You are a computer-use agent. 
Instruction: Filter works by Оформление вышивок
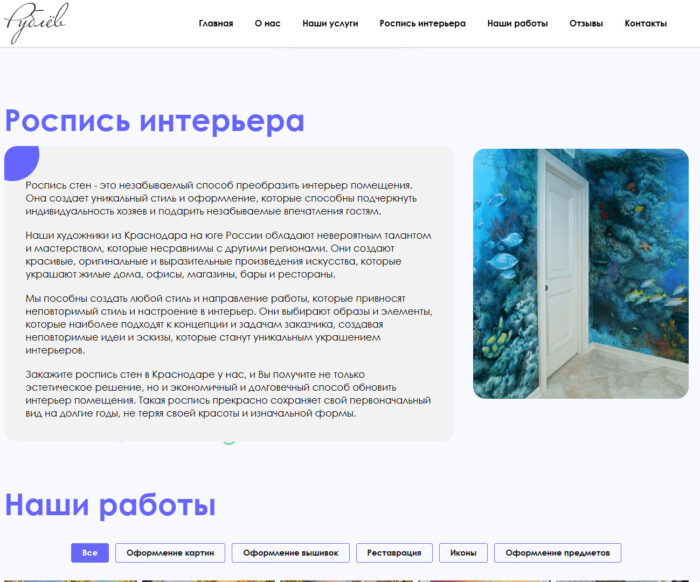pyautogui.click(x=290, y=553)
